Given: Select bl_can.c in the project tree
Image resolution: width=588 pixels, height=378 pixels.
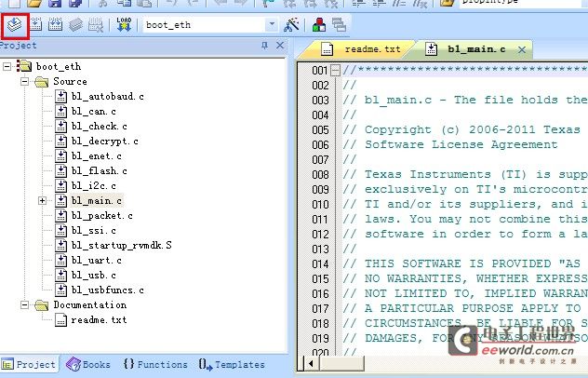Looking at the screenshot, I should click(x=93, y=112).
